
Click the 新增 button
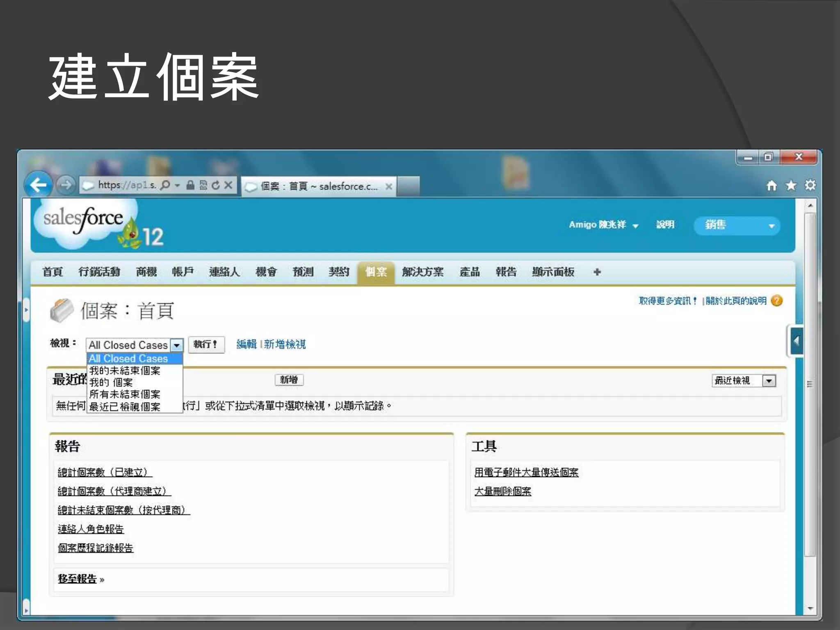point(289,380)
